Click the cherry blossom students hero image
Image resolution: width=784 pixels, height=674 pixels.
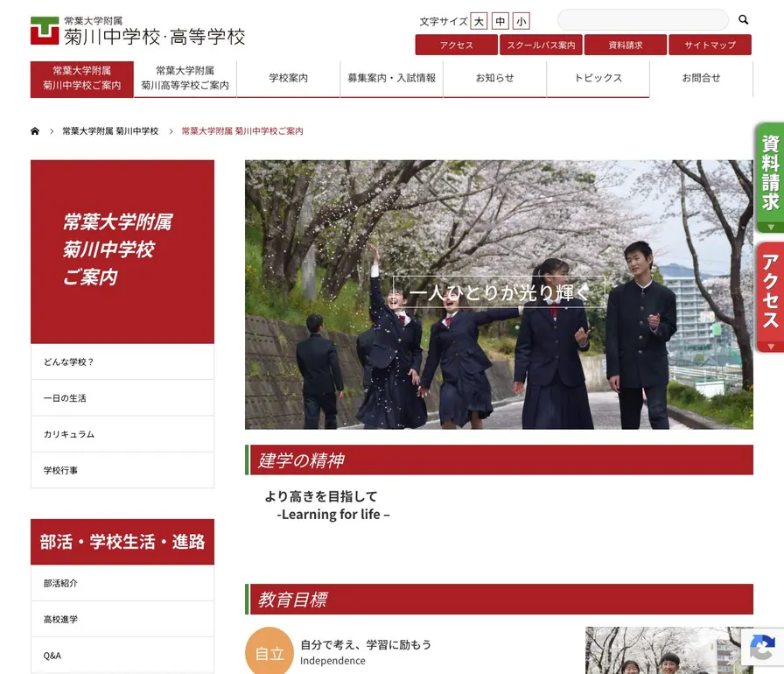pyautogui.click(x=499, y=294)
